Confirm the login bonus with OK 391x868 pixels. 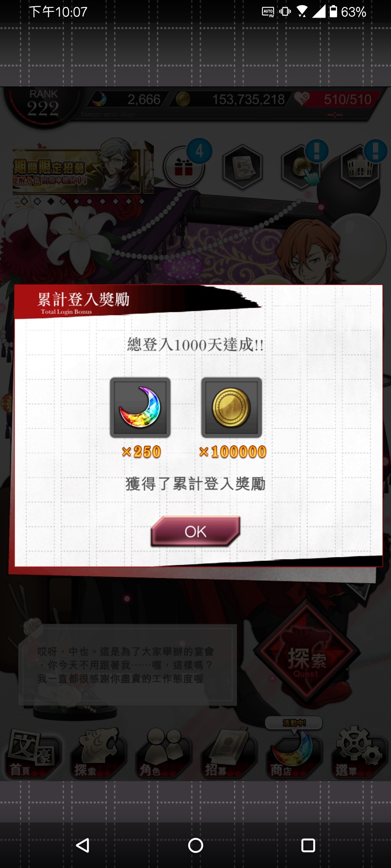195,531
